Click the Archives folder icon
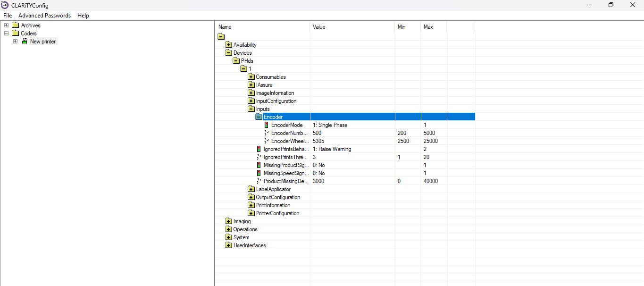Screen dimensions: 644x286 point(15,25)
